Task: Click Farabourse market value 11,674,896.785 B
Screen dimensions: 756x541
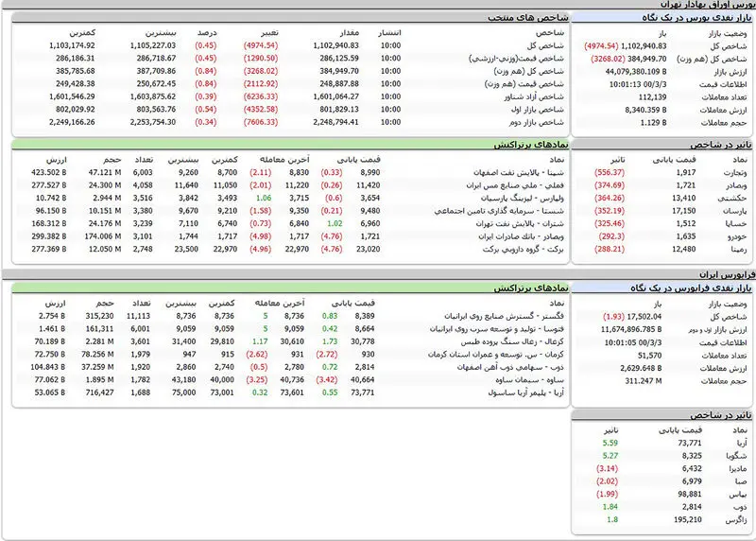Action: [631, 330]
